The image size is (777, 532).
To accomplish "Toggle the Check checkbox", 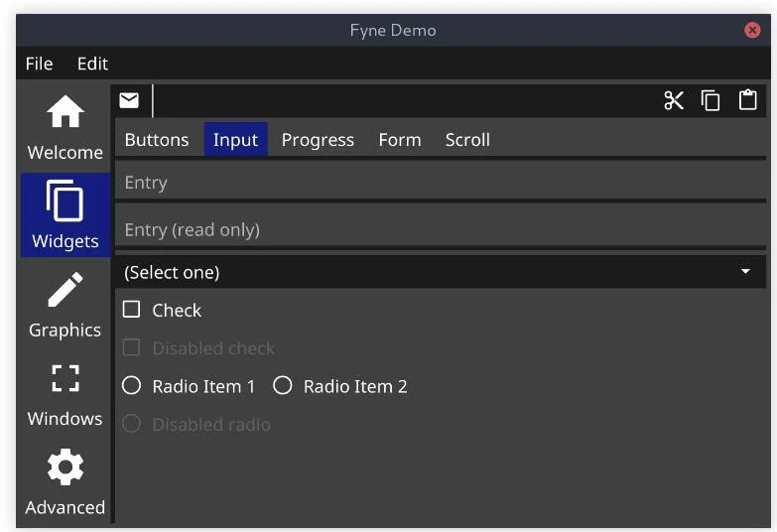I will 131,310.
